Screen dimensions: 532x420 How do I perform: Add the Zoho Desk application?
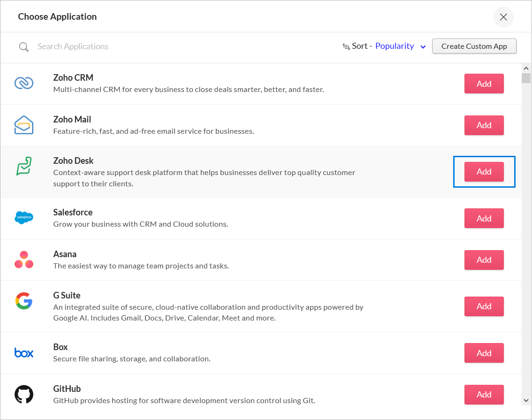pos(484,171)
